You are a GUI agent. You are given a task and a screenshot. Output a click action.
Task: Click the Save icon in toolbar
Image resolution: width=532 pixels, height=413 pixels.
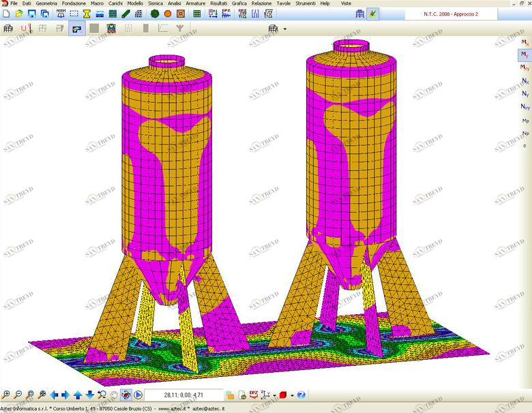[31, 14]
